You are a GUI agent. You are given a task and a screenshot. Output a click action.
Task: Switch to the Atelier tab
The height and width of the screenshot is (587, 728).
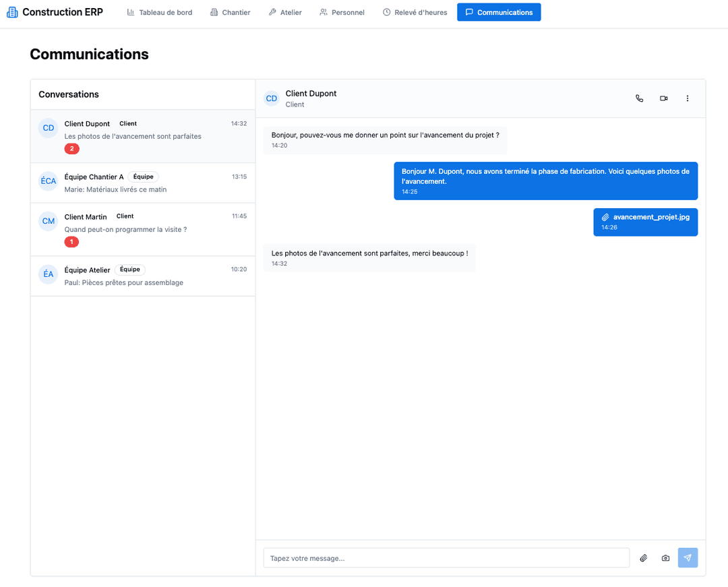coord(285,12)
